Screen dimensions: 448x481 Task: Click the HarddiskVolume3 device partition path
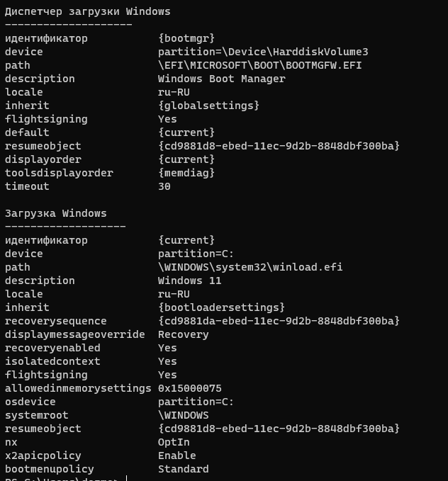(263, 52)
